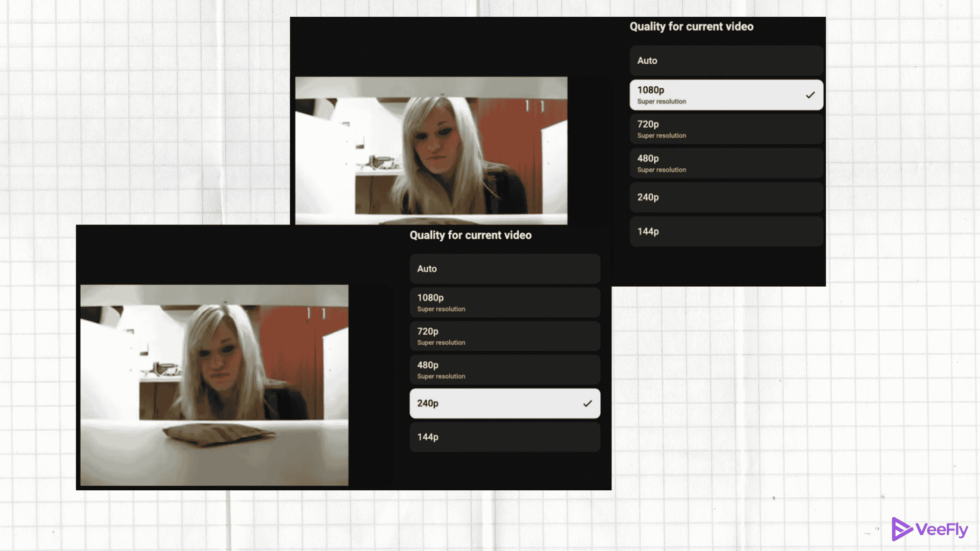
Task: Pick 144p in the bottom quality menu
Action: tap(504, 437)
